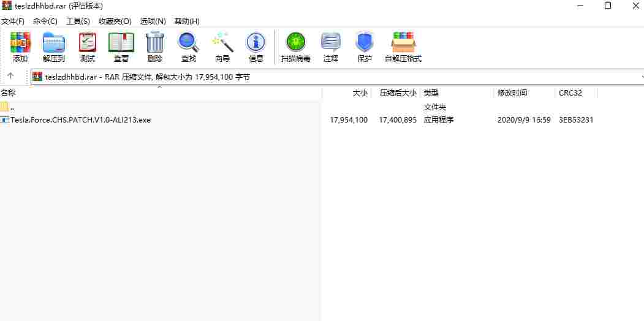Click the 文件夹 type cell

point(435,107)
